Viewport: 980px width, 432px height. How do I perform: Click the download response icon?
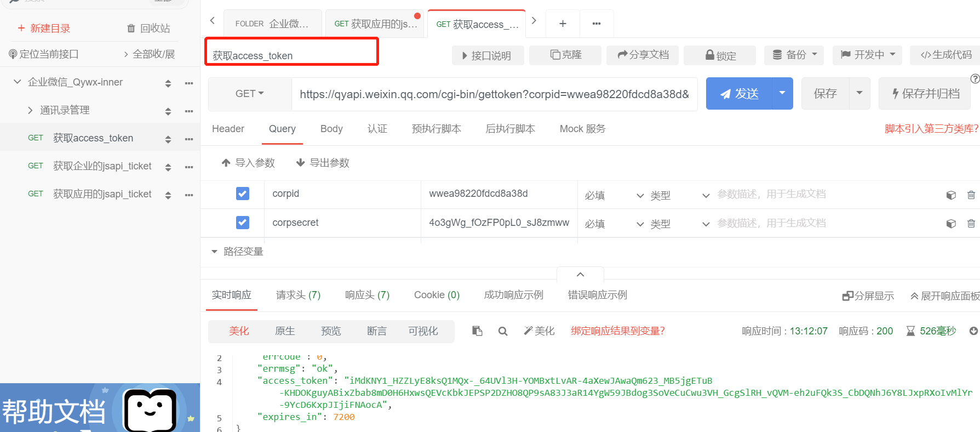tap(973, 331)
